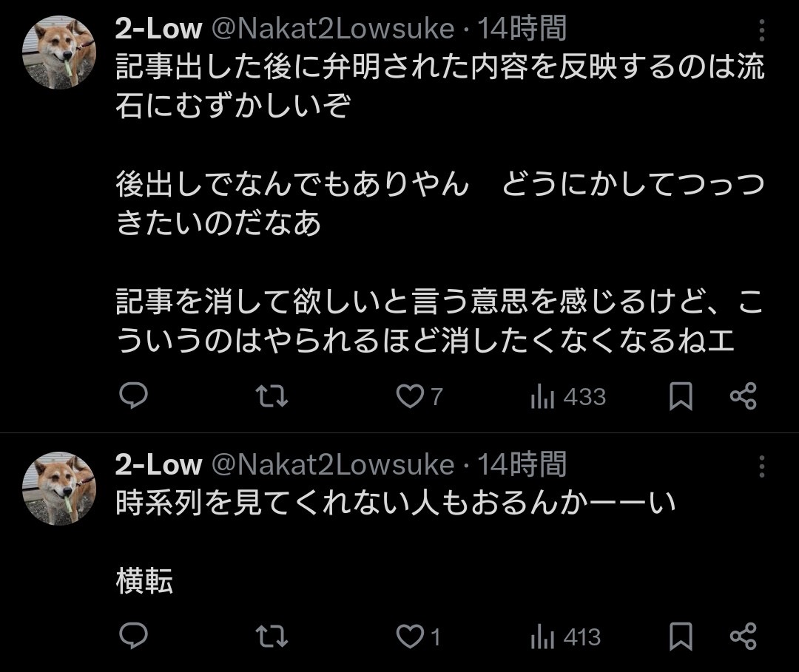Share the 時系列 tweet
Screen dimensions: 799x672
(743, 637)
